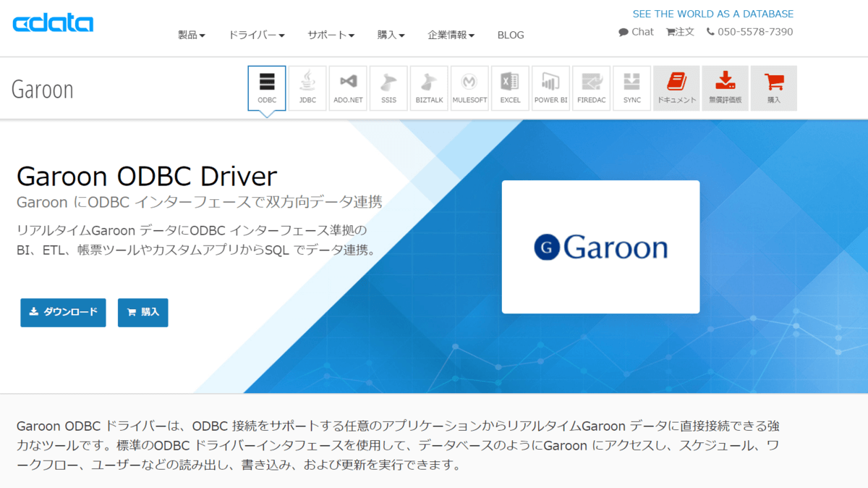The height and width of the screenshot is (488, 868).
Task: Open the 注文 cart link in header
Action: (x=680, y=32)
